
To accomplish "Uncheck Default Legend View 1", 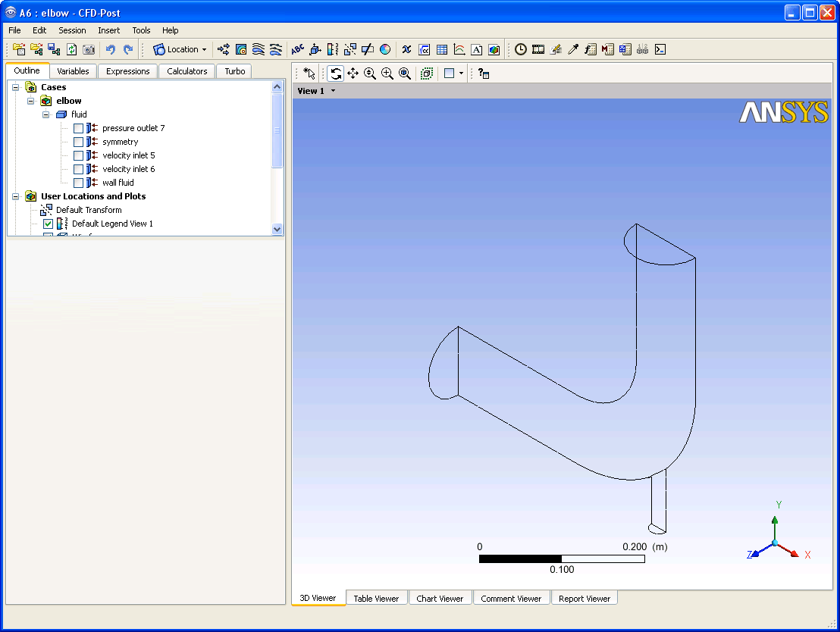I will [49, 224].
